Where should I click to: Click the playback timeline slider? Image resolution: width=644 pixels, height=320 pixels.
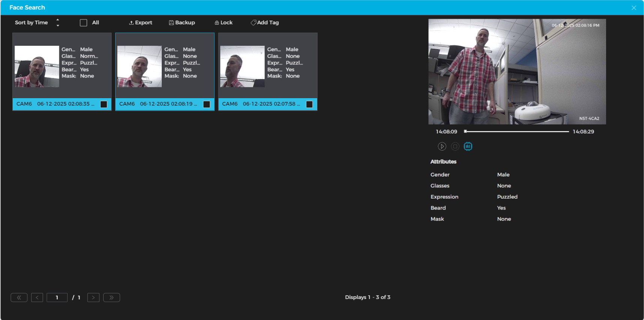[x=517, y=132]
